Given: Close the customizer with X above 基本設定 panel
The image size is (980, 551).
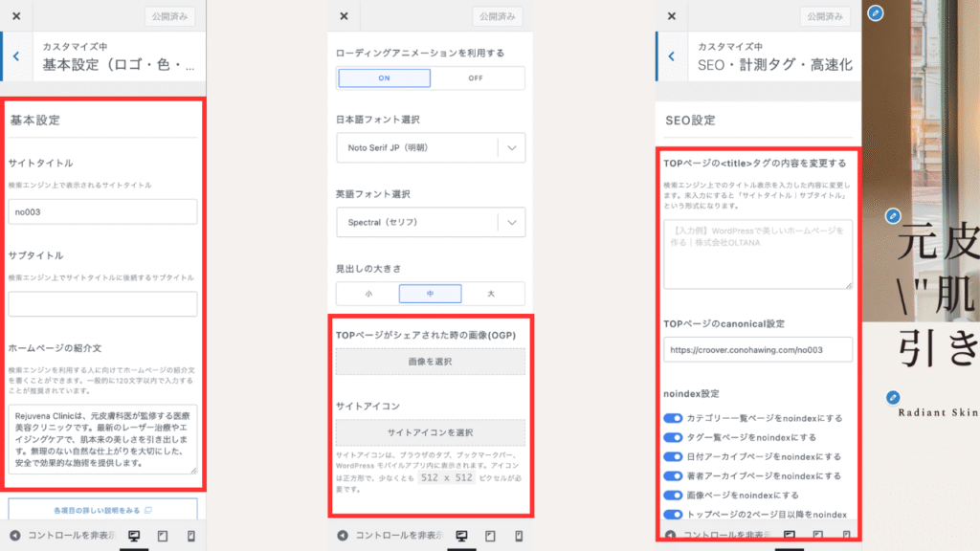Looking at the screenshot, I should pos(16,16).
